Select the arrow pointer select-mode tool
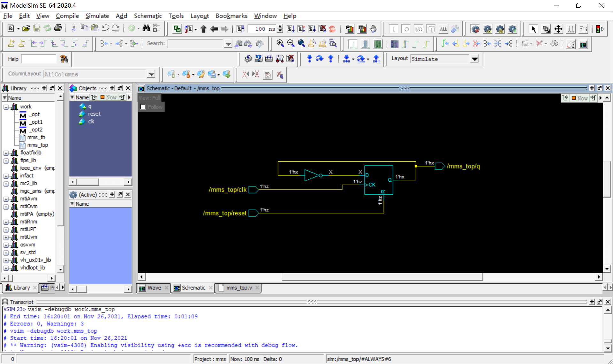Screen dimensions: 613x364 533,29
